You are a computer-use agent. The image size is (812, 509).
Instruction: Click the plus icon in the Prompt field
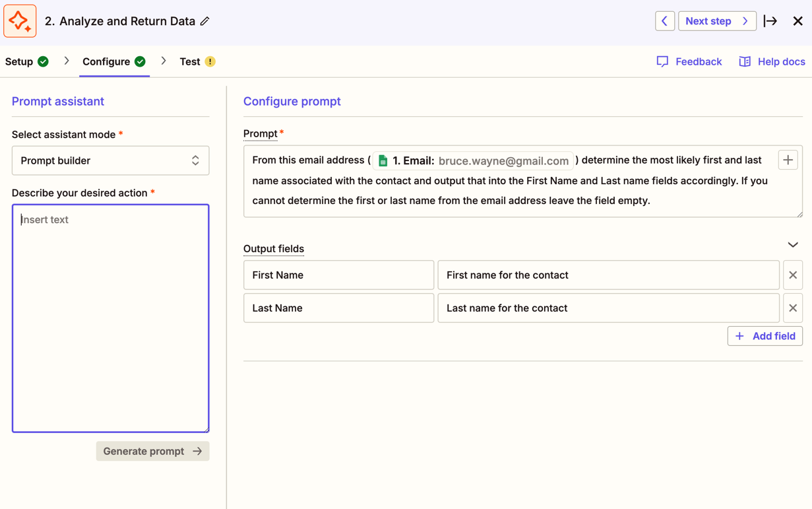[788, 160]
